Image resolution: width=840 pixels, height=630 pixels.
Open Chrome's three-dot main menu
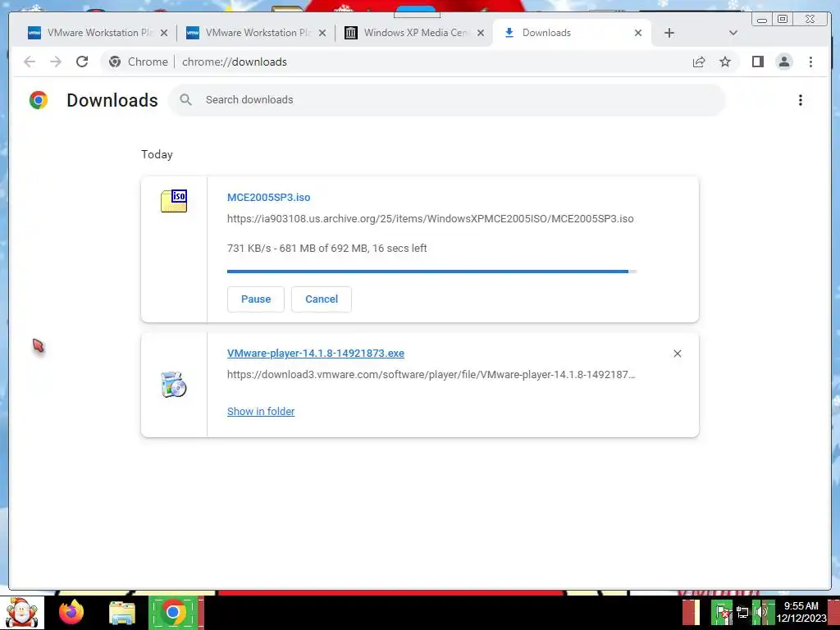pyautogui.click(x=810, y=62)
